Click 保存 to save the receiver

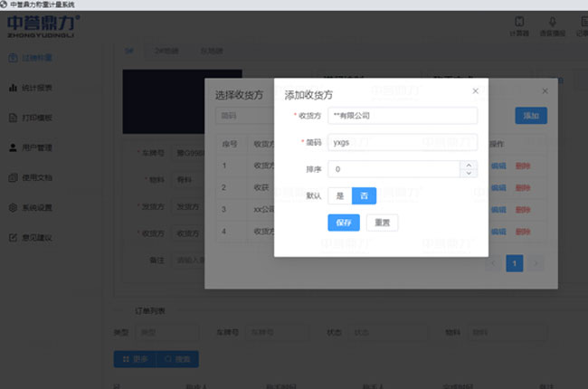(x=344, y=223)
